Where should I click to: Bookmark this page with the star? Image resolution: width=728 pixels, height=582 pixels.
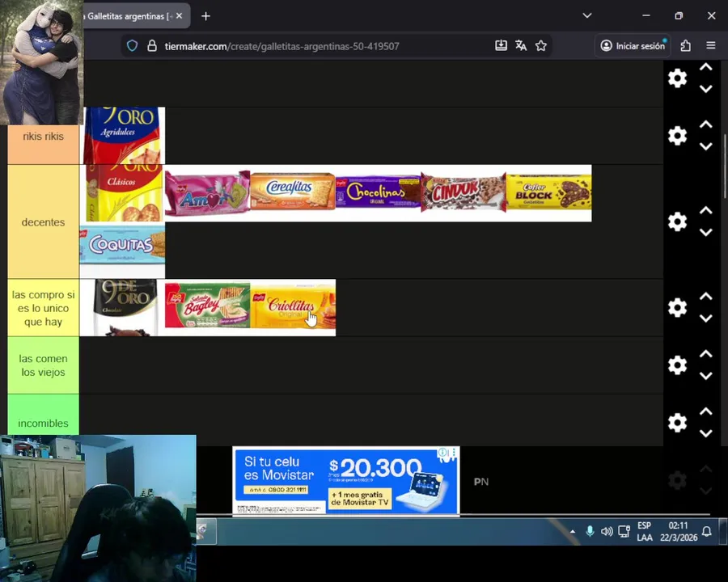point(541,45)
